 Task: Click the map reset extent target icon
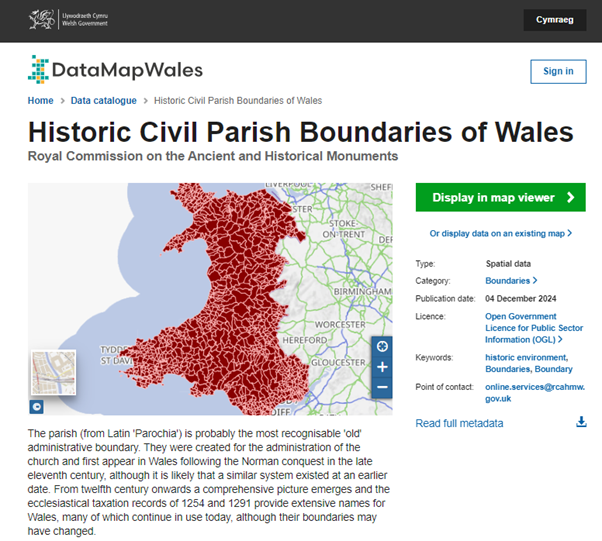tap(382, 346)
